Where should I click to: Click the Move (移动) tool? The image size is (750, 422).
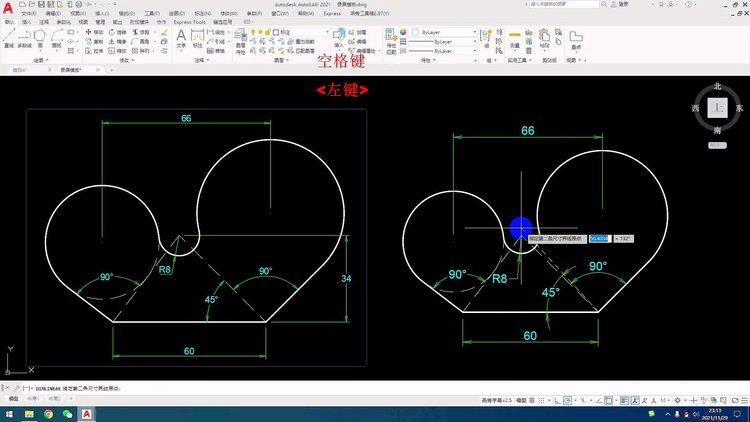(94, 32)
